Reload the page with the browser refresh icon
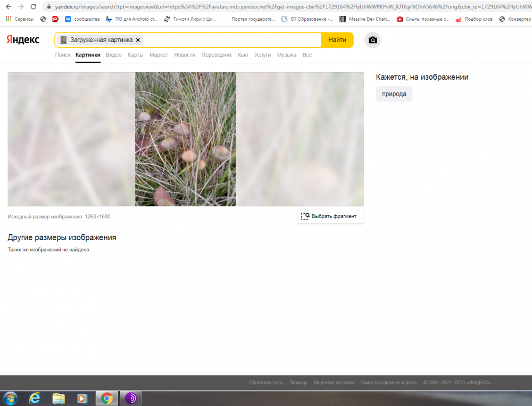The width and height of the screenshot is (532, 406). coord(33,6)
